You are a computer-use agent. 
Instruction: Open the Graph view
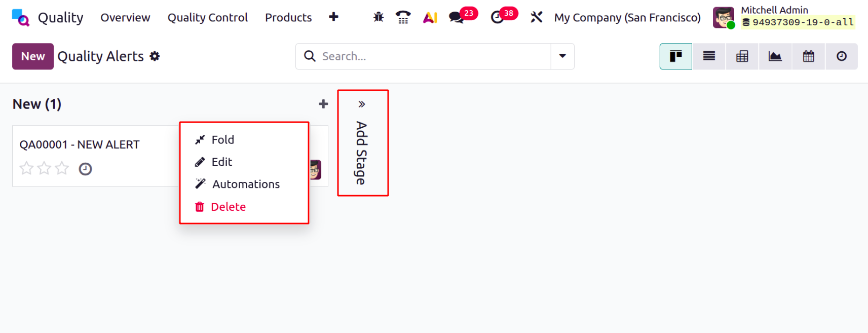(x=775, y=56)
